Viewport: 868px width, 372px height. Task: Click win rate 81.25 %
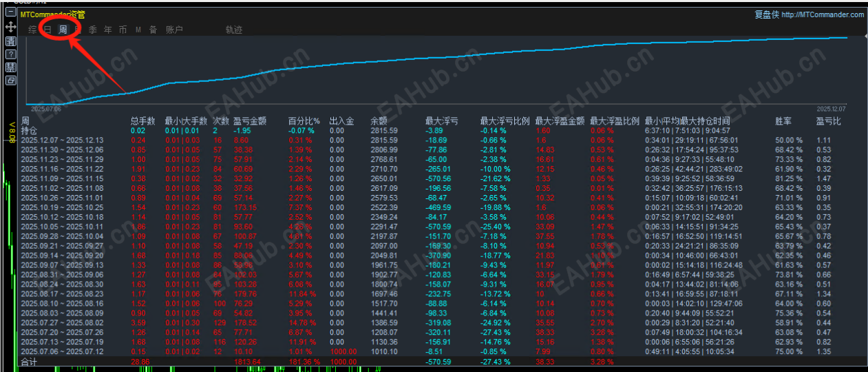(x=788, y=178)
